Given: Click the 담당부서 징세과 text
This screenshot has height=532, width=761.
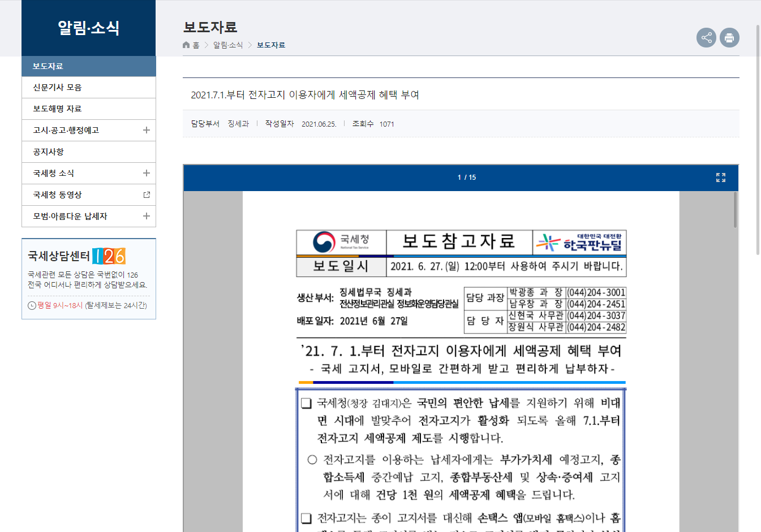Looking at the screenshot, I should tap(220, 124).
